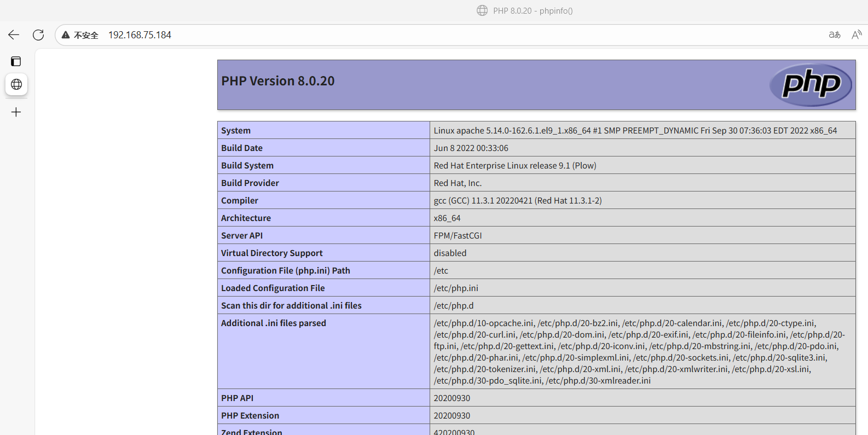The image size is (868, 435).
Task: Click the list of parsed .ini files
Action: 639,352
